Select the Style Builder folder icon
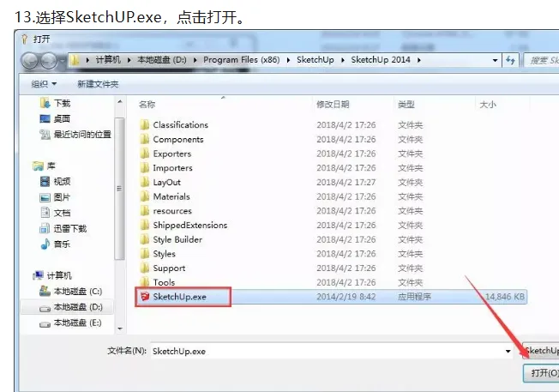 click(x=144, y=239)
